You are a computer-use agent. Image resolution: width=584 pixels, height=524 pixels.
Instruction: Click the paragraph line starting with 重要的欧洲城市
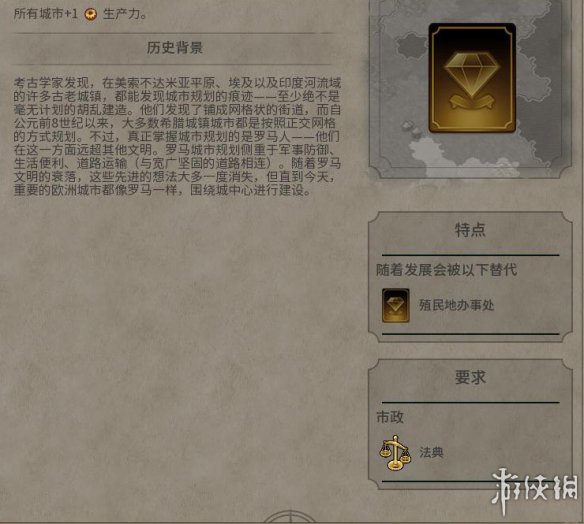[162, 190]
